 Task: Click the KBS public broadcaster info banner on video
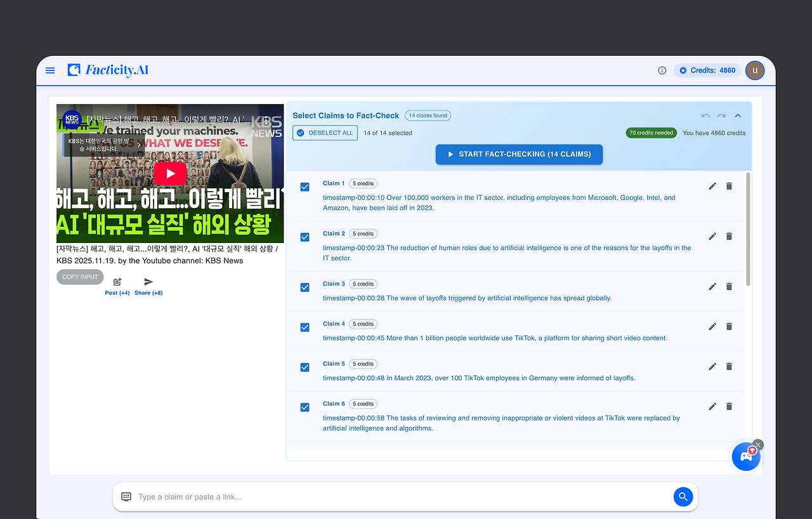104,145
